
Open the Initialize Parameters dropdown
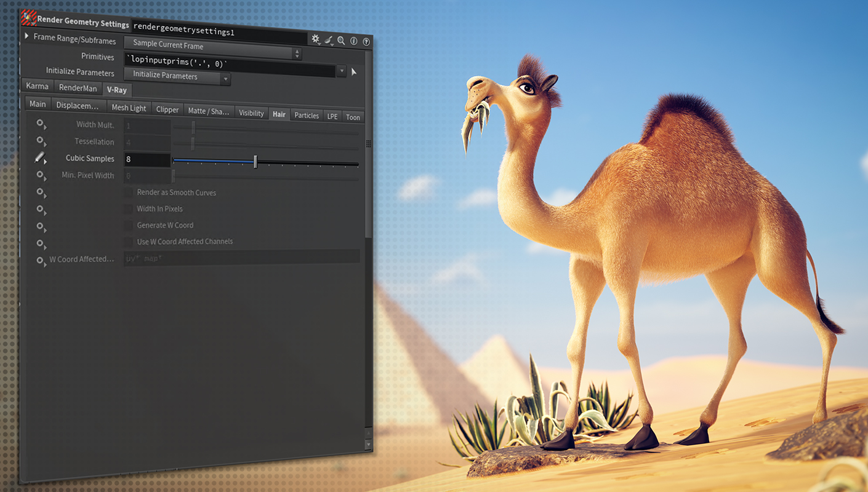[225, 78]
